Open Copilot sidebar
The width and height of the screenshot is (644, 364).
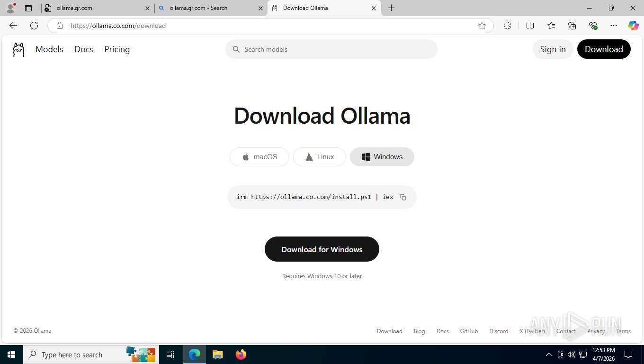point(633,26)
